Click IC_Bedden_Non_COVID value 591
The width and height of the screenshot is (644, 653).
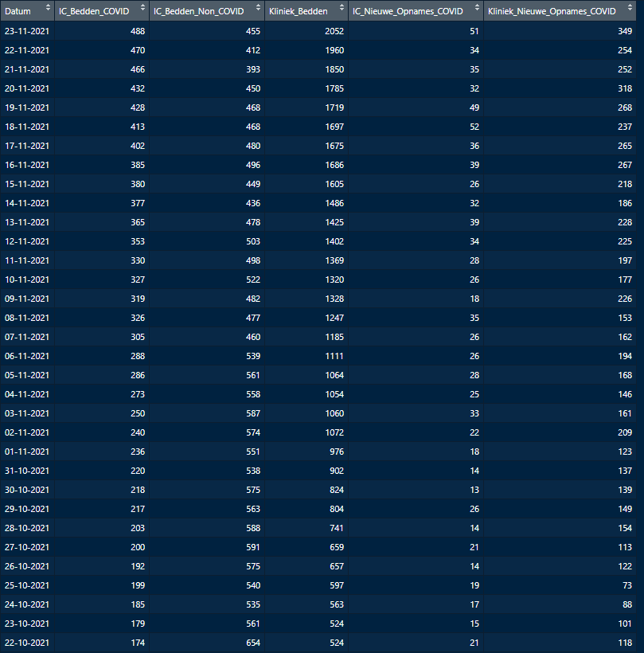pos(253,548)
